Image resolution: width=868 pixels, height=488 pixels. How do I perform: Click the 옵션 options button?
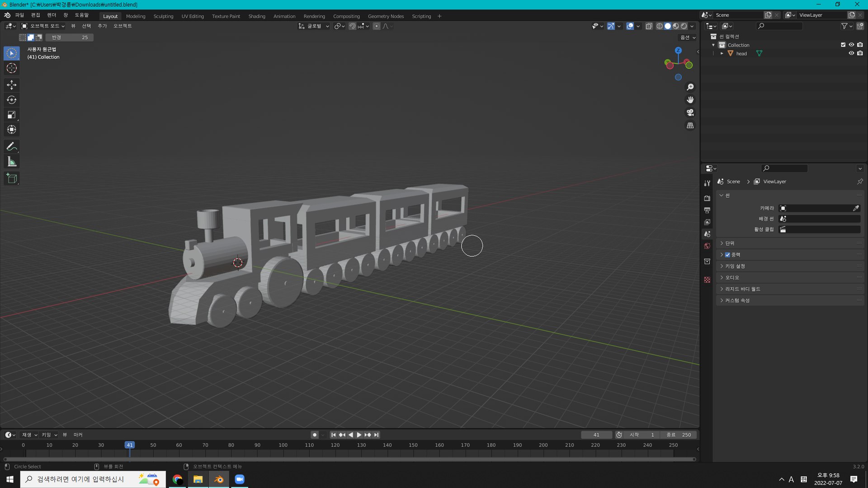click(x=688, y=38)
